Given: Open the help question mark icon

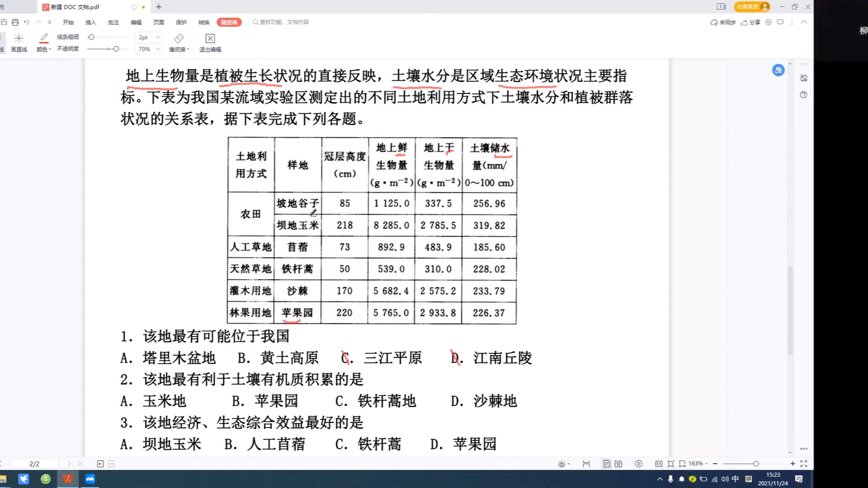Looking at the screenshot, I should pyautogui.click(x=803, y=95).
